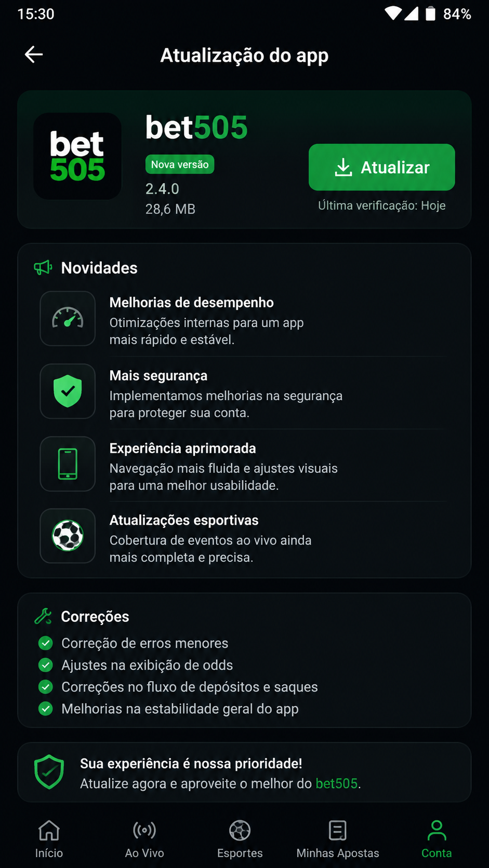Tap the Nova versão badge
Screen dimensions: 489x868
click(180, 165)
